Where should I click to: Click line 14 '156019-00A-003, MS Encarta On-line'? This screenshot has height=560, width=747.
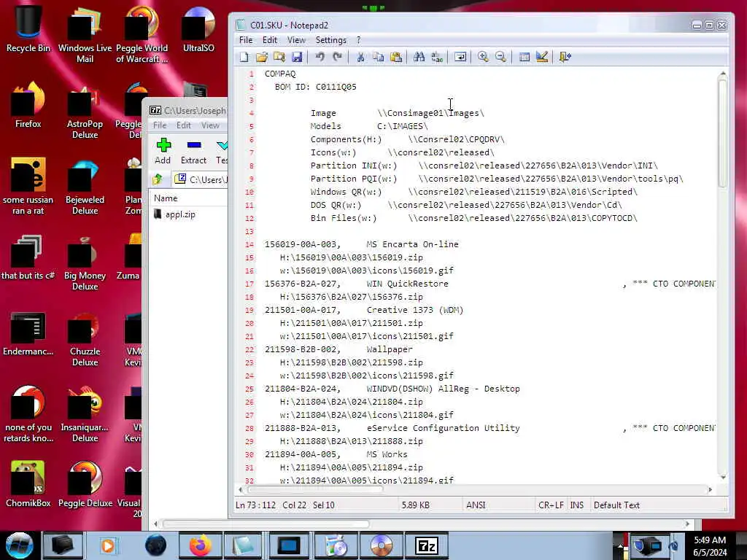tap(362, 244)
